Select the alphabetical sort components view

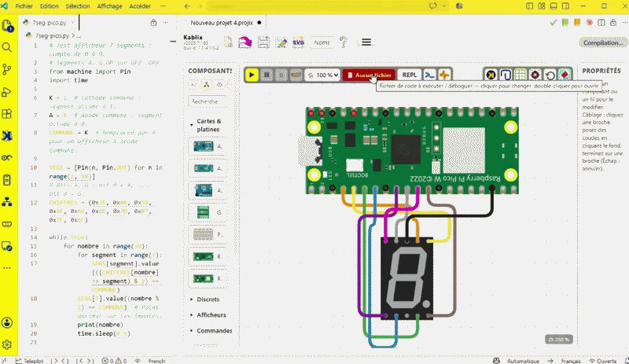click(193, 85)
